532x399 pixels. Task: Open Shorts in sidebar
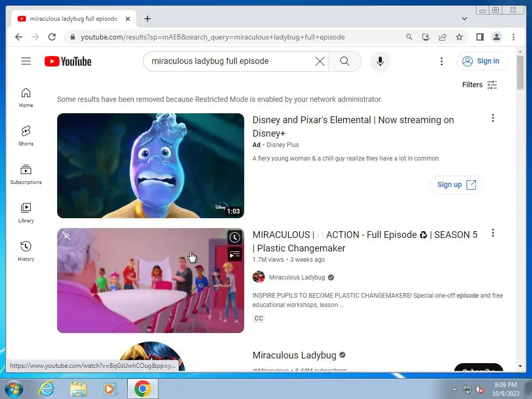pyautogui.click(x=26, y=136)
